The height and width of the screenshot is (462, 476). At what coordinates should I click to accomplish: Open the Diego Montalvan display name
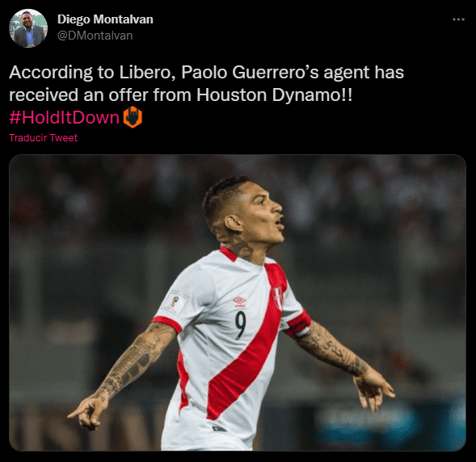pos(105,19)
